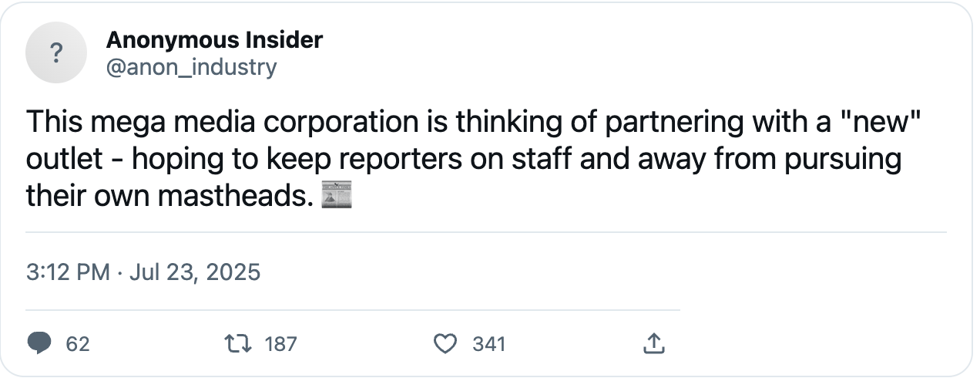Viewport: 980px width, 378px height.
Task: Click the tweet line starting with "outlet - hoping"
Action: pyautogui.click(x=464, y=160)
